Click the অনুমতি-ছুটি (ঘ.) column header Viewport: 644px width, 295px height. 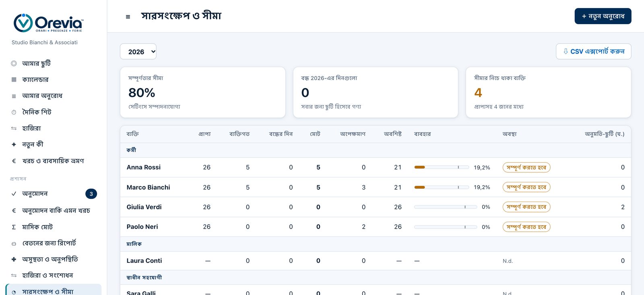605,134
